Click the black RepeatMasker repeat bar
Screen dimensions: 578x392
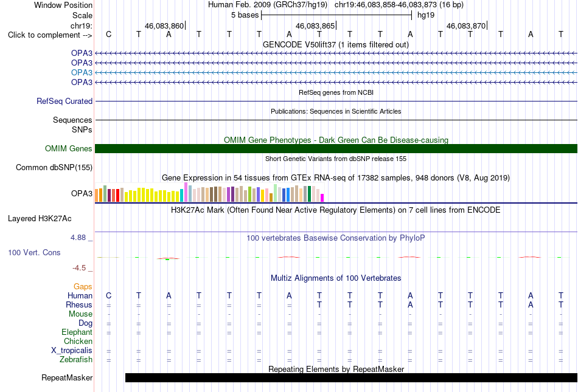(x=351, y=377)
